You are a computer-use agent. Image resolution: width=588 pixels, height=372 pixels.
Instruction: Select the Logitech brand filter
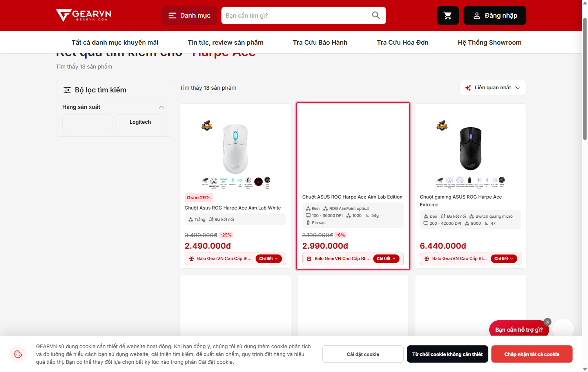140,122
